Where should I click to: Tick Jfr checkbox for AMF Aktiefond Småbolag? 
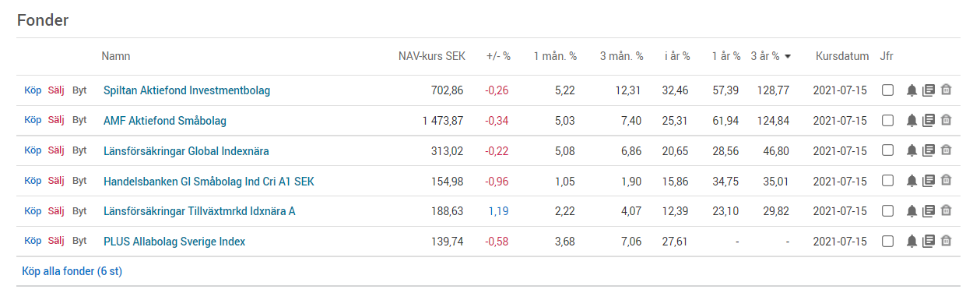[x=887, y=121]
